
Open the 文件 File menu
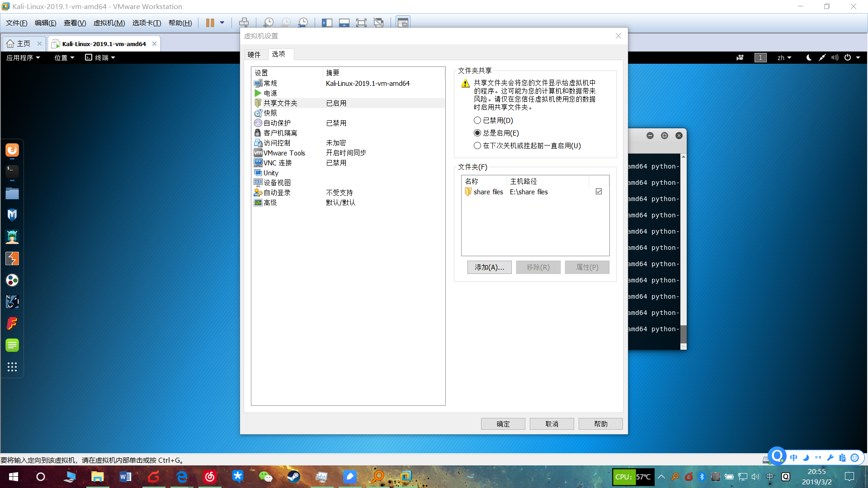tap(16, 23)
